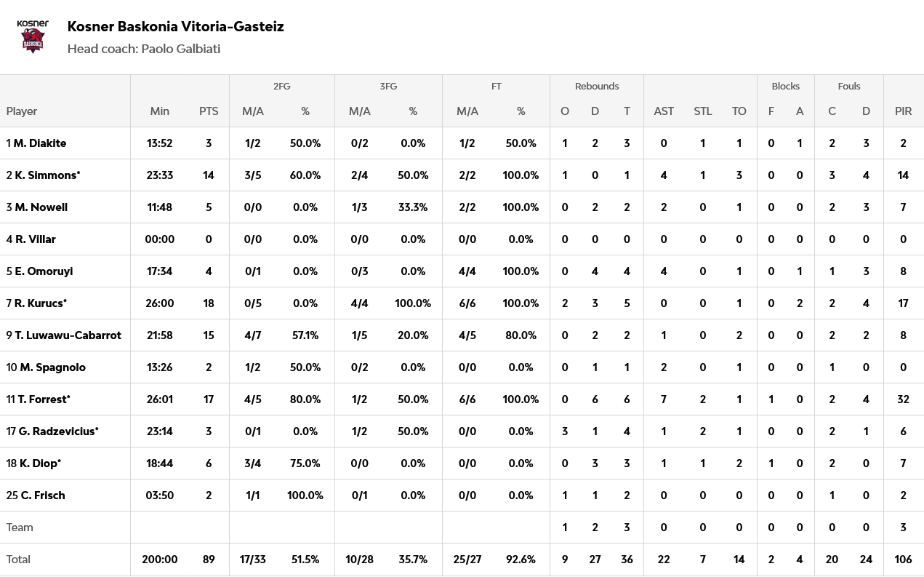924x577 pixels.
Task: Select E. Omoruyi player name
Action: click(x=44, y=271)
